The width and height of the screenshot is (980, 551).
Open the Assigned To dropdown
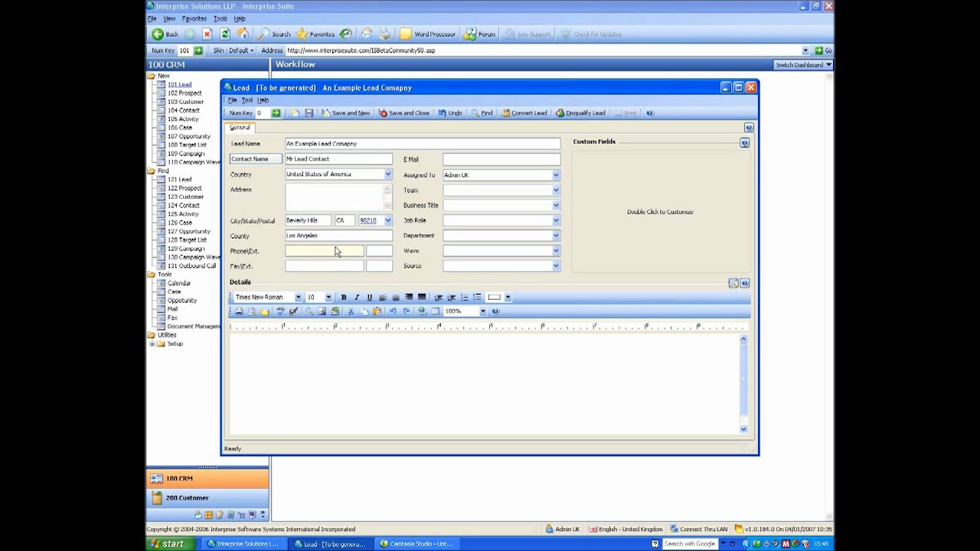[556, 175]
